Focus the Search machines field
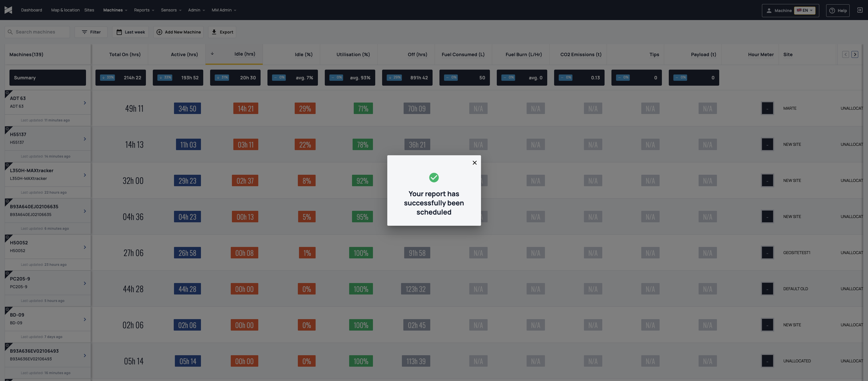The image size is (868, 381). point(37,32)
